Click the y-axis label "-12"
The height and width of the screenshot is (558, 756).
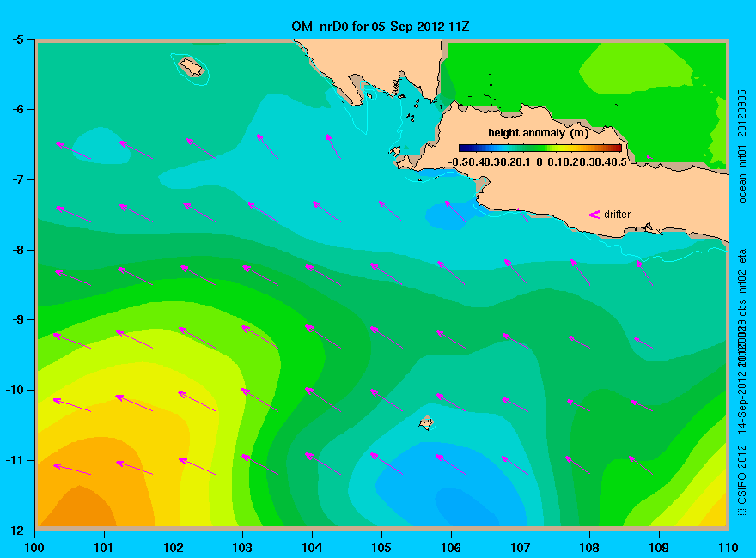click(x=15, y=531)
